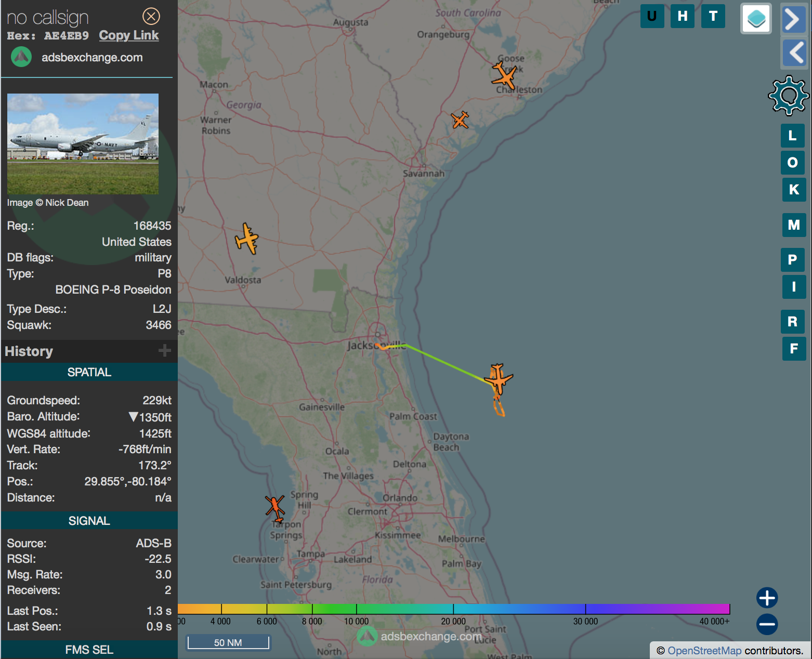
Task: Click the 50 NM scale bar
Action: pos(228,642)
